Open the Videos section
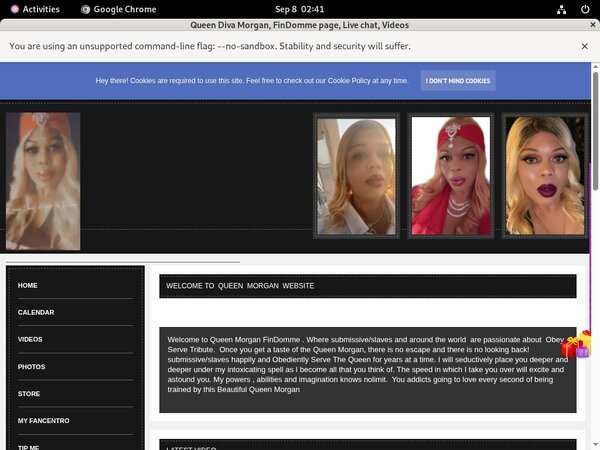This screenshot has height=450, width=600. tap(30, 339)
